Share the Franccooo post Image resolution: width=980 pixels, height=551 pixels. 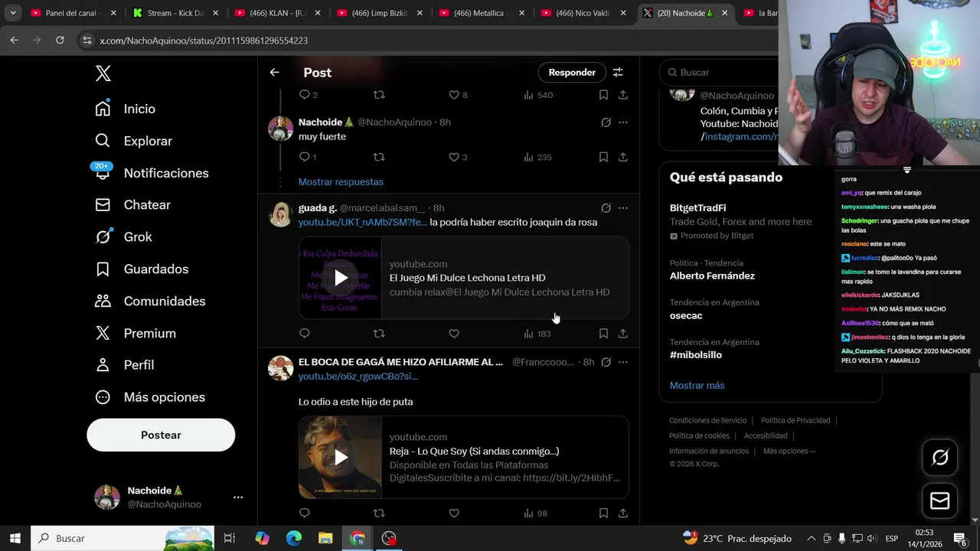point(623,514)
